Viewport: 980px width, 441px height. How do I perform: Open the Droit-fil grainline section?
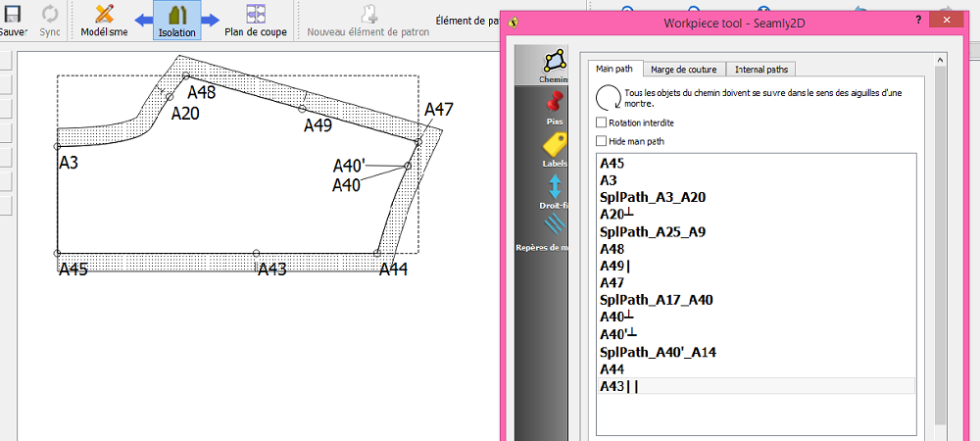555,191
